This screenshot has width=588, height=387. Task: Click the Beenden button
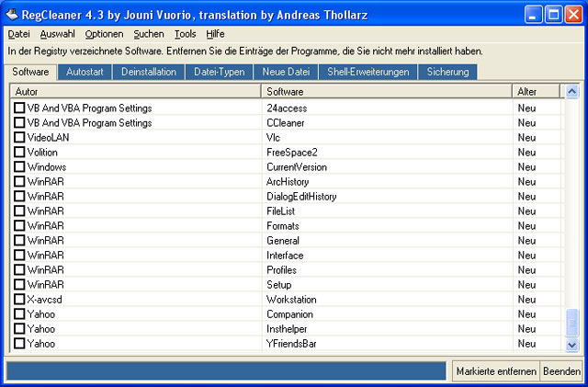(x=561, y=371)
